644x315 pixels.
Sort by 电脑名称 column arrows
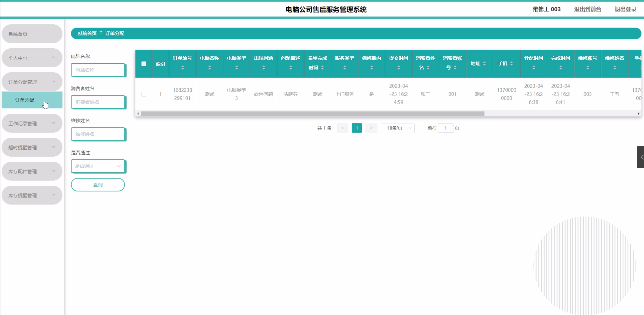click(x=209, y=68)
